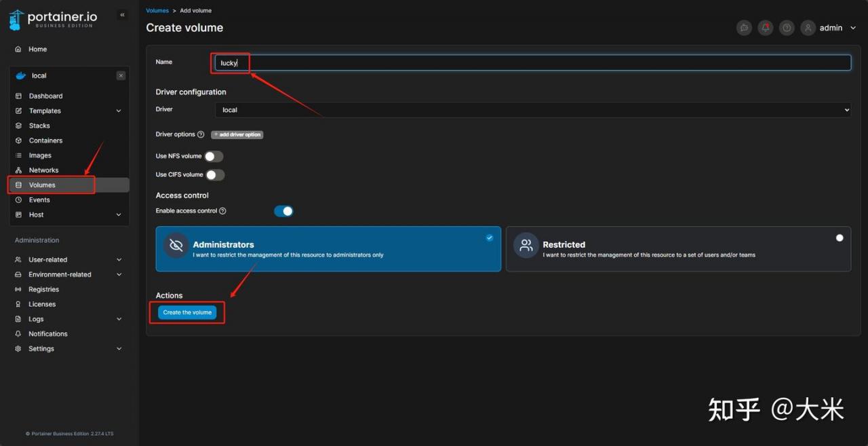
Task: Open the admin account dropdown chevron
Action: [852, 28]
